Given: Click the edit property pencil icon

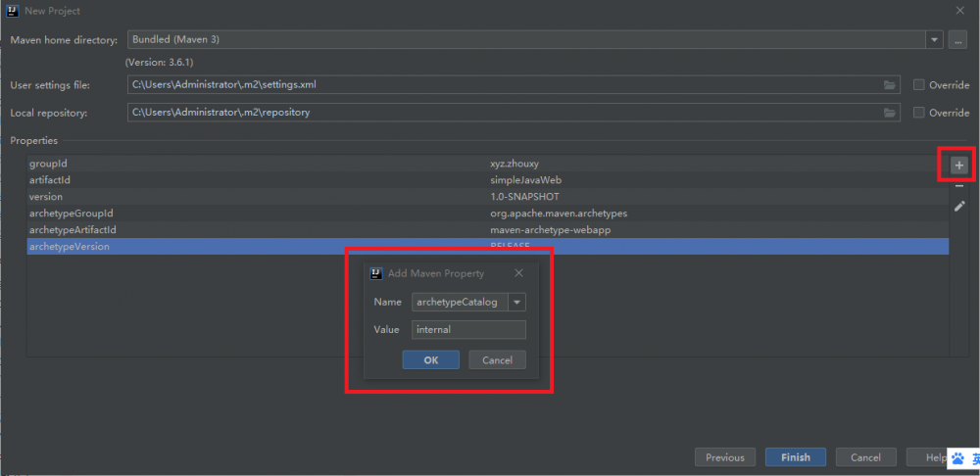Looking at the screenshot, I should point(959,206).
